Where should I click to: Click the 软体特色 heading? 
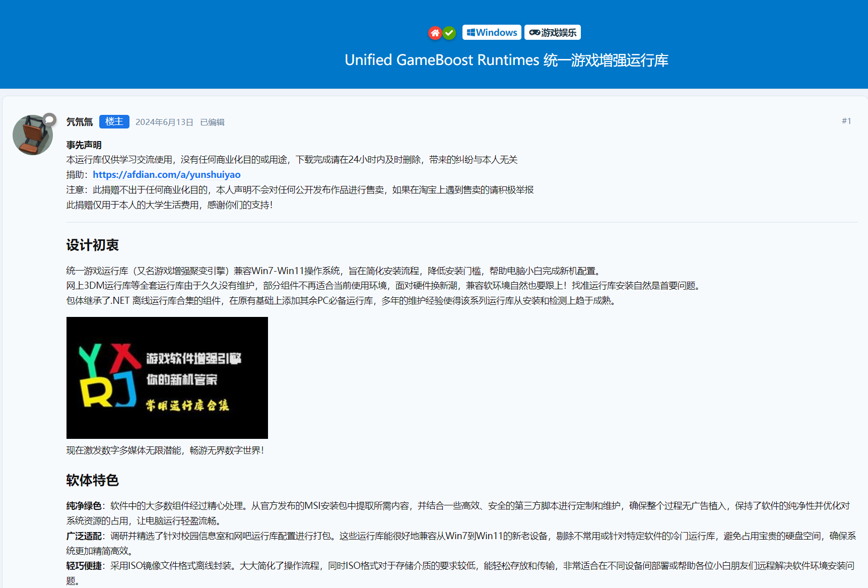[x=92, y=480]
